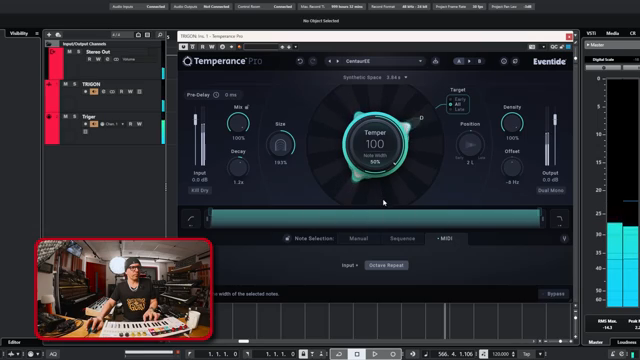Click the Write automation W button in plugin header
640x360 pixels.
tap(212, 47)
